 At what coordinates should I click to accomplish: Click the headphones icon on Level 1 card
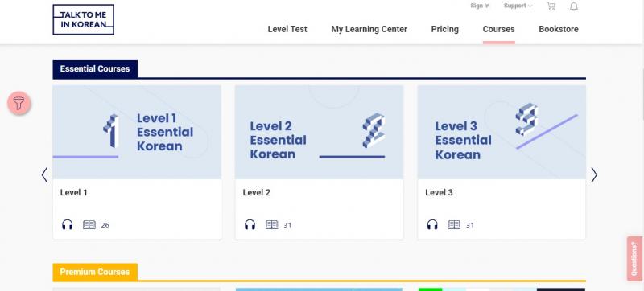(x=68, y=224)
